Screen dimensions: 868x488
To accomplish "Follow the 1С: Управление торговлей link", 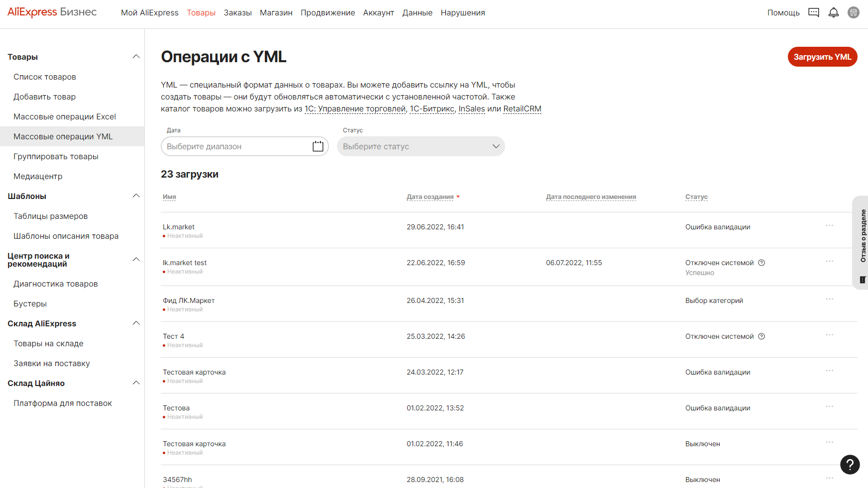I will pyautogui.click(x=355, y=109).
